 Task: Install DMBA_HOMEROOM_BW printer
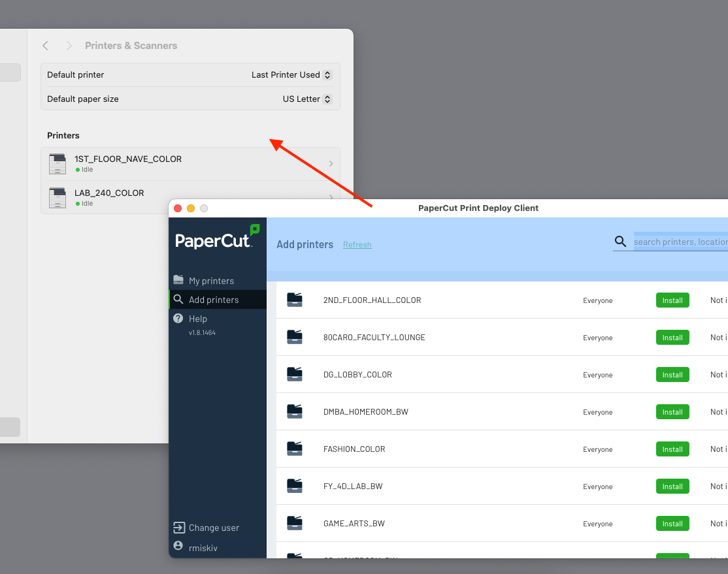click(672, 411)
